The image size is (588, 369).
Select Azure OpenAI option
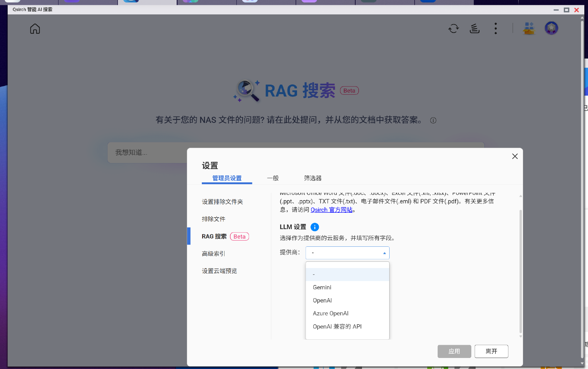click(330, 313)
